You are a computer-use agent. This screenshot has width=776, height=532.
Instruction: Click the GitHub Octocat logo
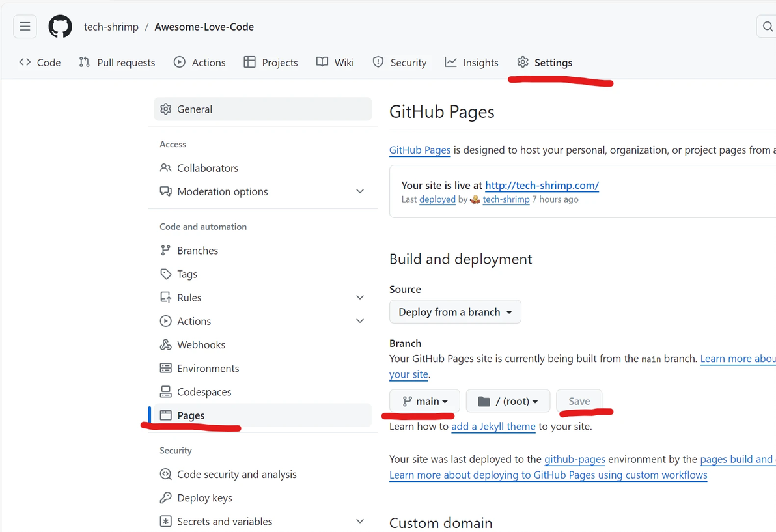61,27
